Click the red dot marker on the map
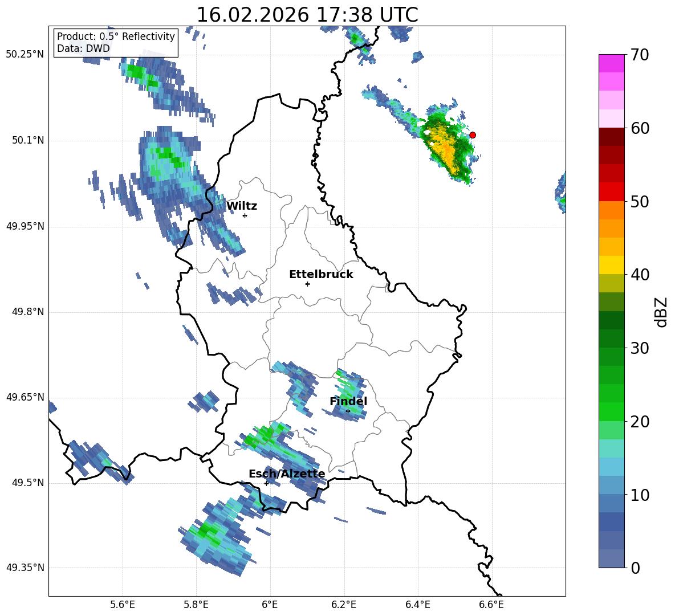 click(x=472, y=135)
